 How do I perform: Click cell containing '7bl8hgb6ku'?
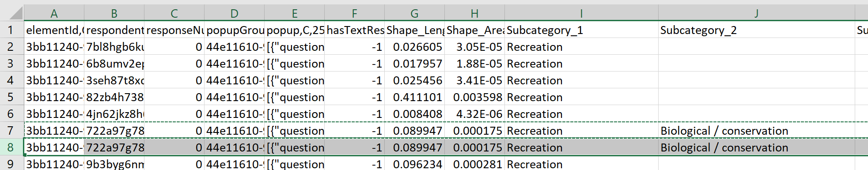click(114, 47)
